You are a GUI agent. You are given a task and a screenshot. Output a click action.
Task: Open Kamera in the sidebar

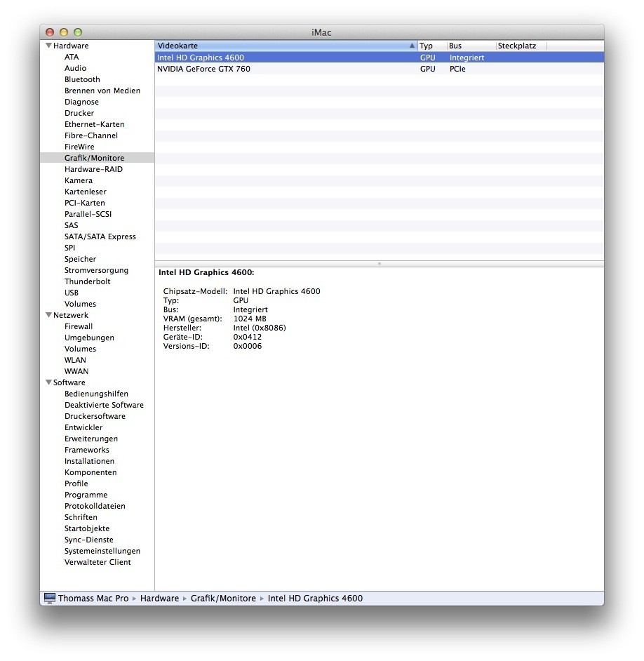tap(79, 180)
